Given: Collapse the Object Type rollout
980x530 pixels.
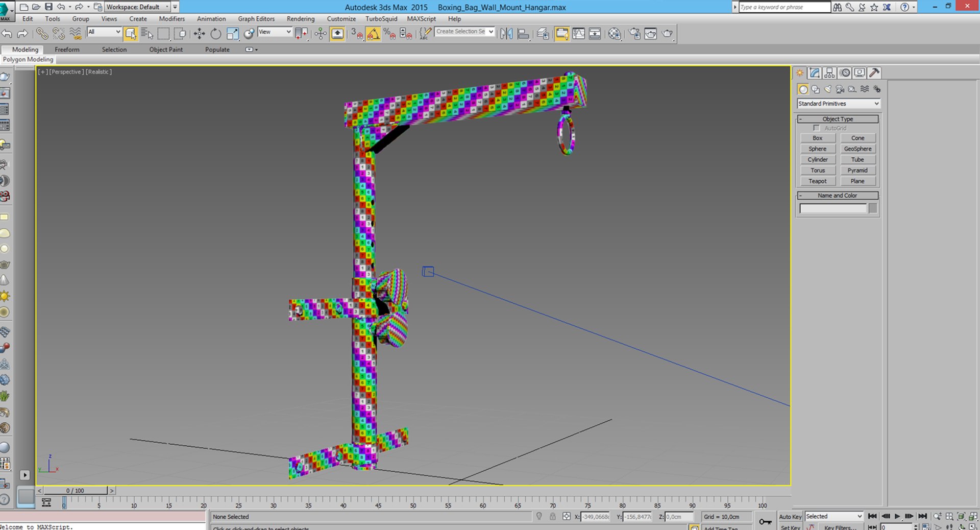Looking at the screenshot, I should [838, 119].
